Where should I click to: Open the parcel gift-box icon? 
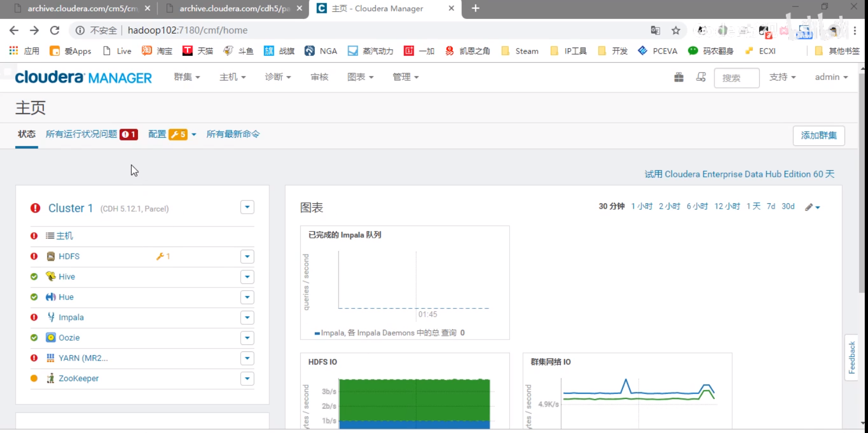[x=679, y=77]
